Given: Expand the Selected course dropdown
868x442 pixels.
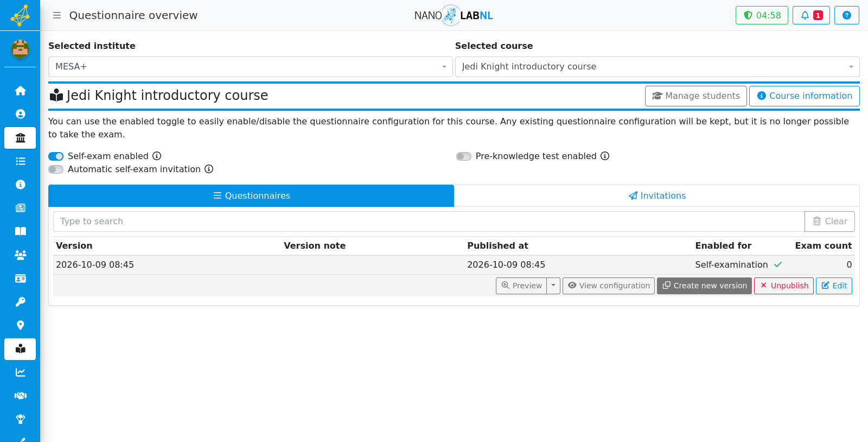Looking at the screenshot, I should click(658, 67).
